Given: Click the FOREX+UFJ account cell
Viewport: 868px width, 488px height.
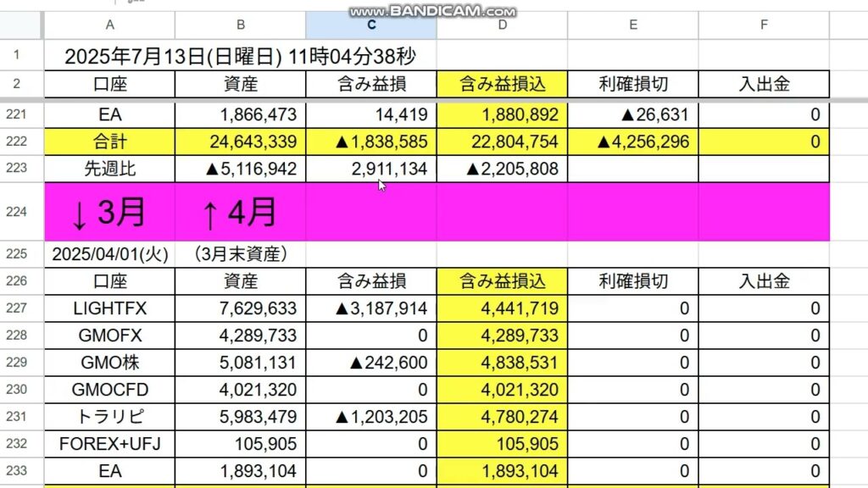Looking at the screenshot, I should coord(109,444).
